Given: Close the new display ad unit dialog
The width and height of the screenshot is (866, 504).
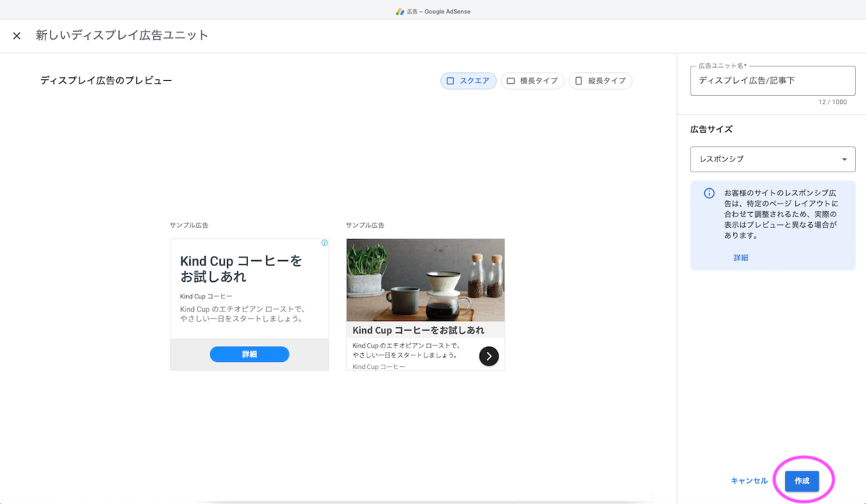Looking at the screenshot, I should click(x=17, y=35).
